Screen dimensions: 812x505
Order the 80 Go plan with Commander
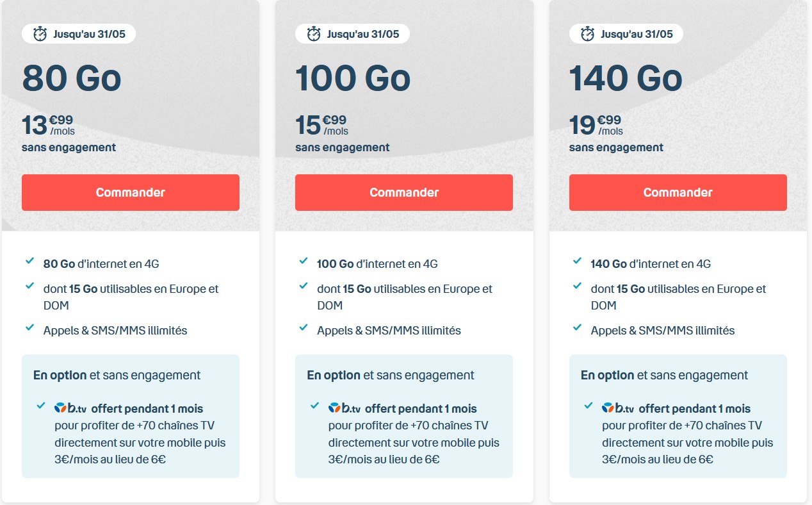(x=131, y=192)
